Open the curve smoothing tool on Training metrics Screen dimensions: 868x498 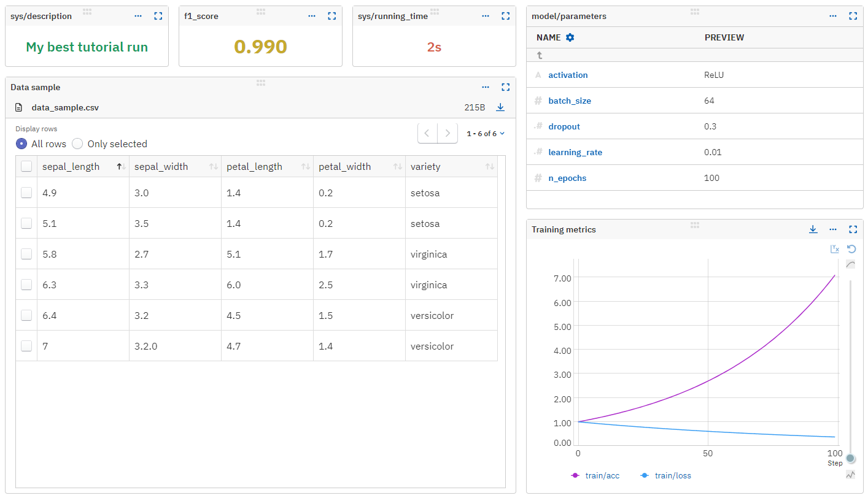tap(850, 264)
